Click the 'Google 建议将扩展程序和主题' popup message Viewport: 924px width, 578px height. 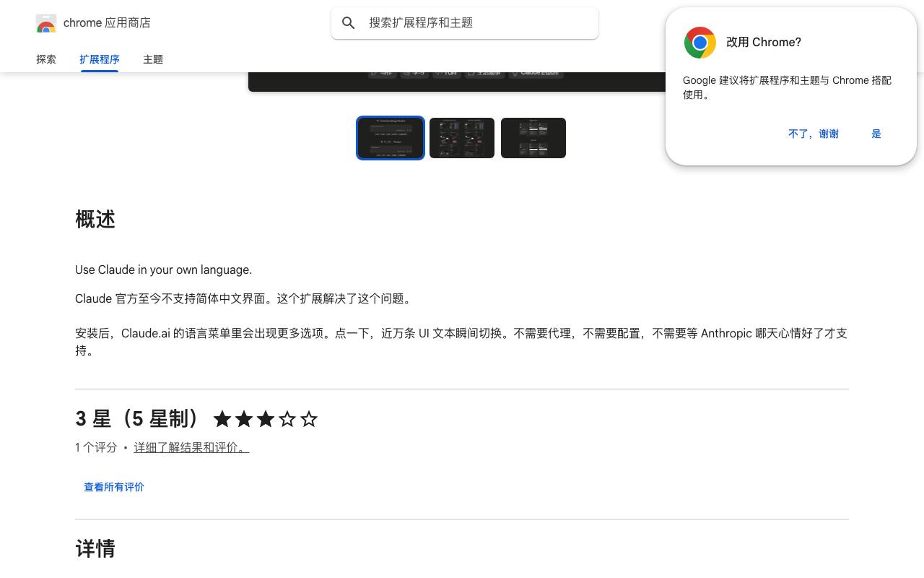788,87
